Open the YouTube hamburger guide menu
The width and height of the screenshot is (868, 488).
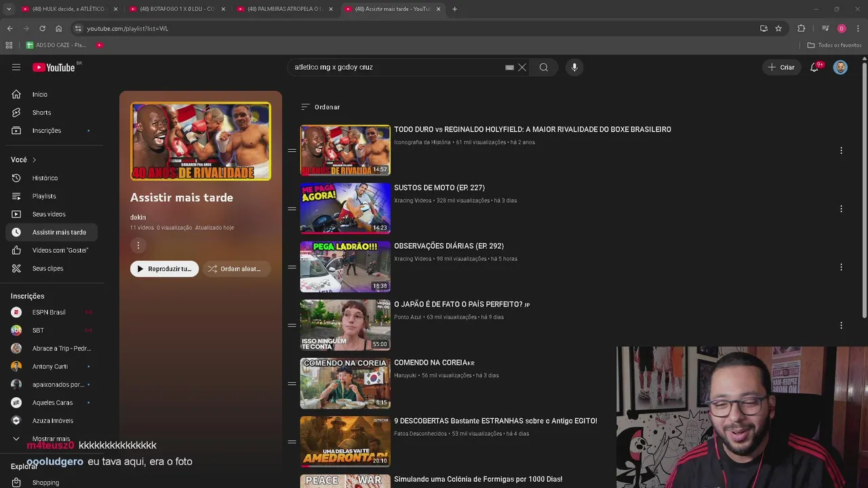coord(16,67)
